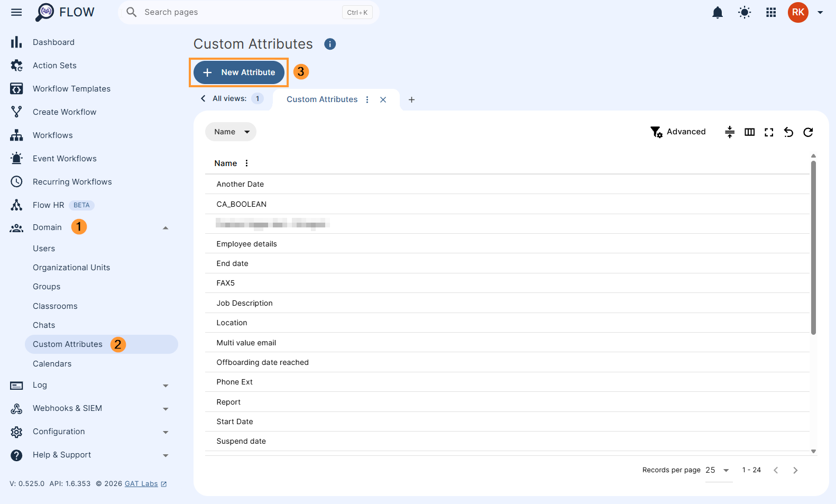
Task: Navigate to Workflows
Action: pyautogui.click(x=53, y=135)
